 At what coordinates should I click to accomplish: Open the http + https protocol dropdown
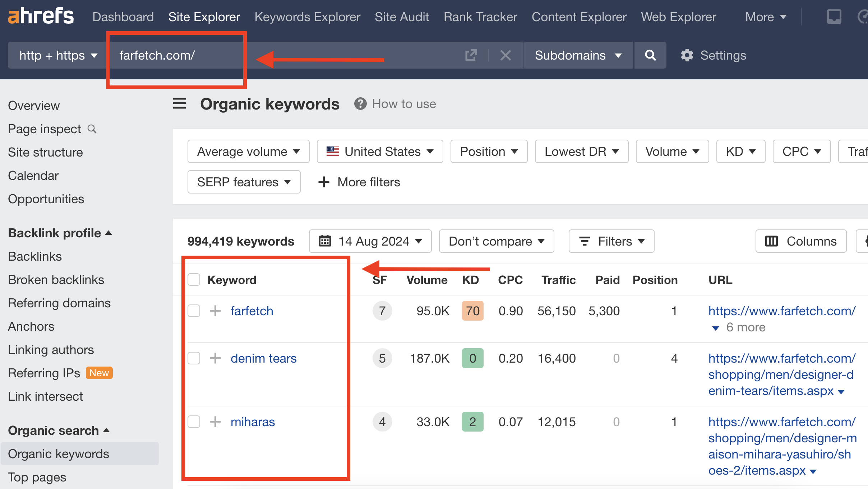pyautogui.click(x=58, y=55)
